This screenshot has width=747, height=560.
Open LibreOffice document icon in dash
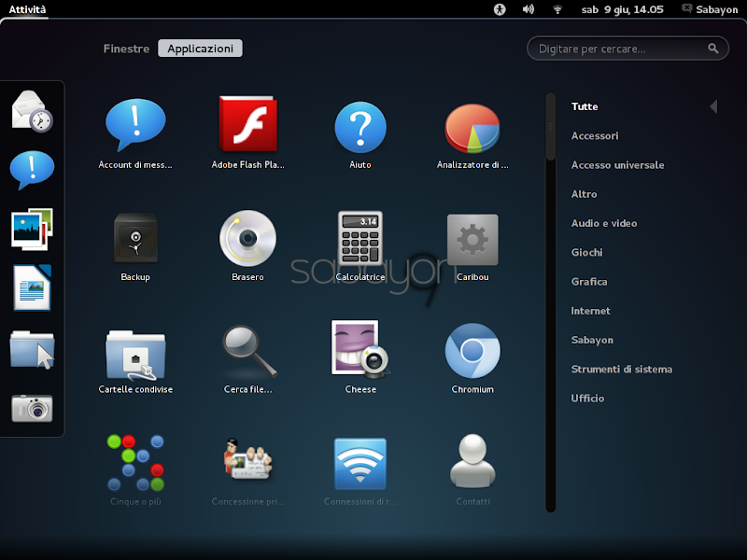point(32,287)
